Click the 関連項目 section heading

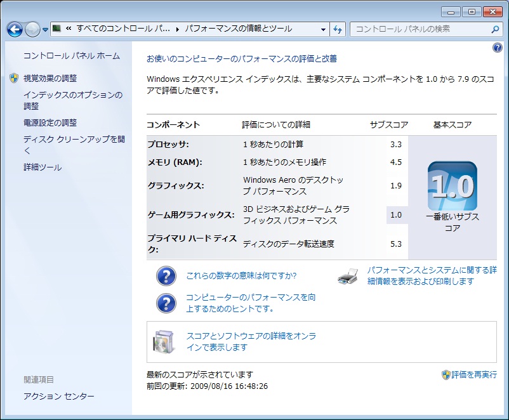point(38,380)
